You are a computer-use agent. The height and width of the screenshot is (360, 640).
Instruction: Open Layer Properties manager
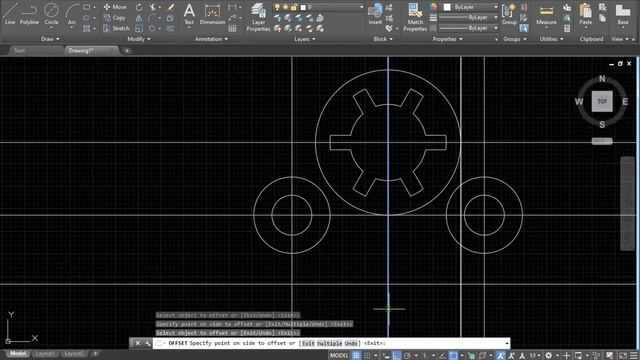point(258,16)
